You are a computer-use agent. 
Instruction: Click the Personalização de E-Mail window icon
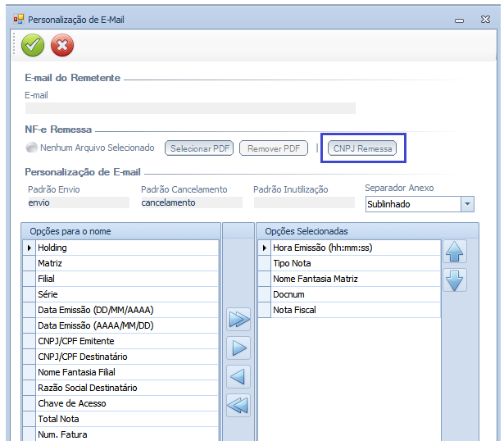(18, 20)
